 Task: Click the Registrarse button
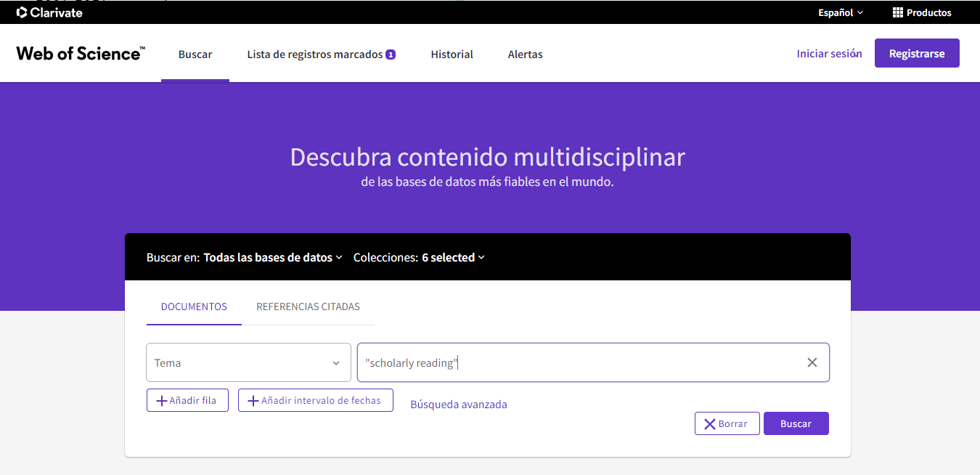pyautogui.click(x=917, y=54)
